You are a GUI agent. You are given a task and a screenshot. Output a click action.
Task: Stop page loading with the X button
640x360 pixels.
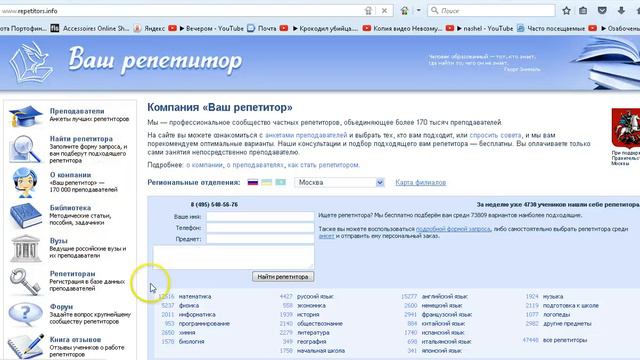(x=384, y=11)
